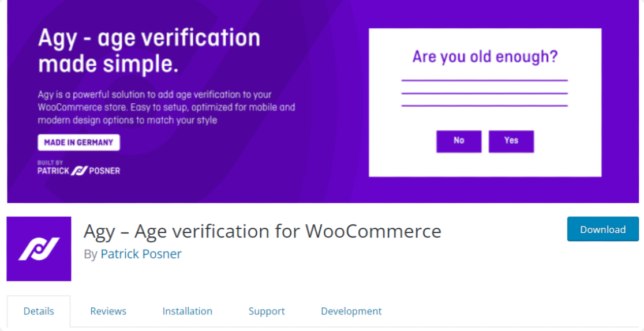Download the Agy plugin
This screenshot has width=644, height=331.
click(x=602, y=229)
